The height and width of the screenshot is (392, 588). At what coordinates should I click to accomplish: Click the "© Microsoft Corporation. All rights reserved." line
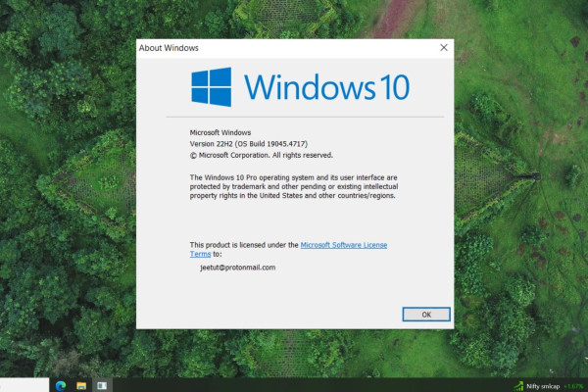coord(262,155)
